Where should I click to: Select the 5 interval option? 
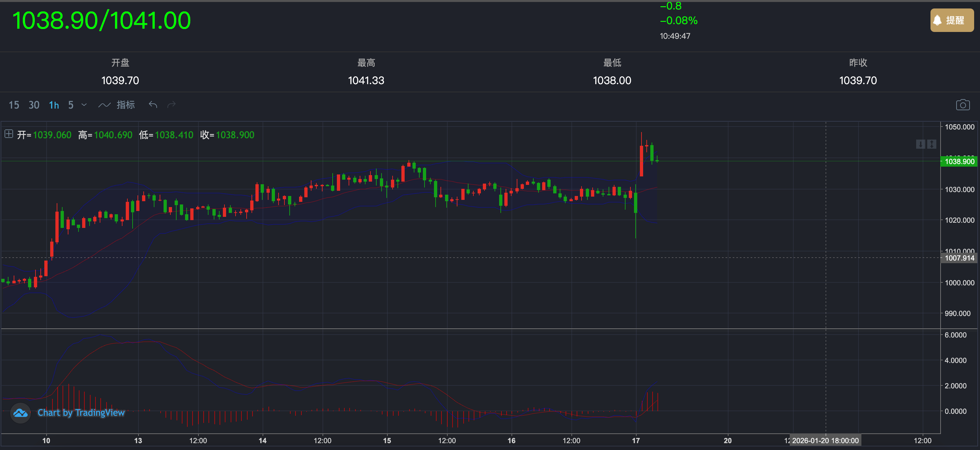pos(71,105)
